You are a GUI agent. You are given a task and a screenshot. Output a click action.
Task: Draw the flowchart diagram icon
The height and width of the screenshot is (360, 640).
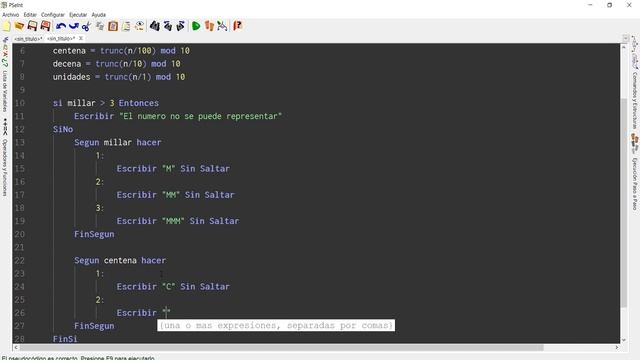click(x=222, y=26)
